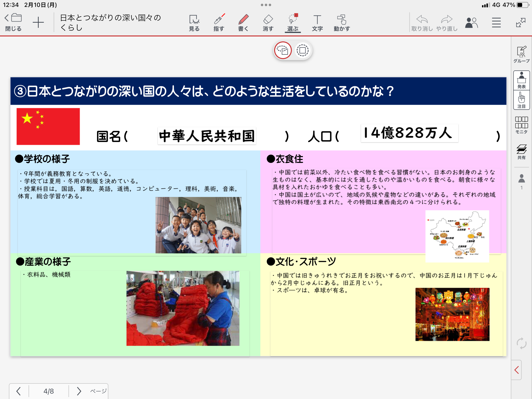
Task: Go to previous page arrow
Action: point(18,391)
